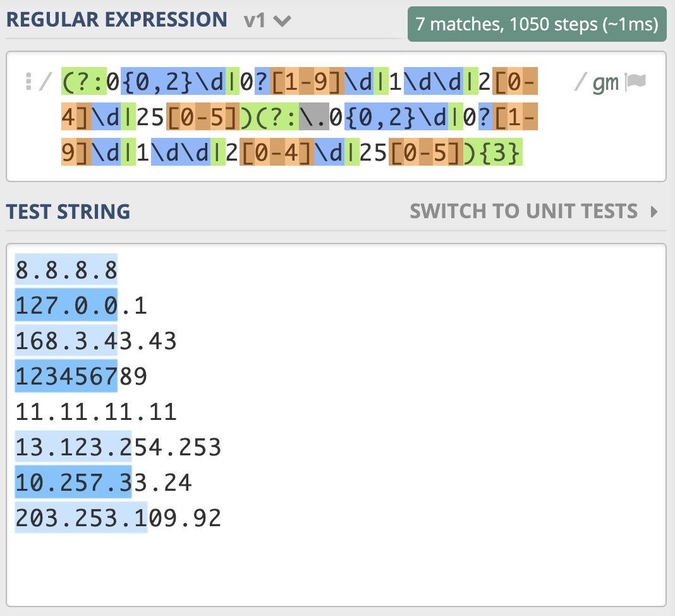Click the 203.253.1 highlighted match
Viewport: 675px width, 616px height.
coord(80,519)
